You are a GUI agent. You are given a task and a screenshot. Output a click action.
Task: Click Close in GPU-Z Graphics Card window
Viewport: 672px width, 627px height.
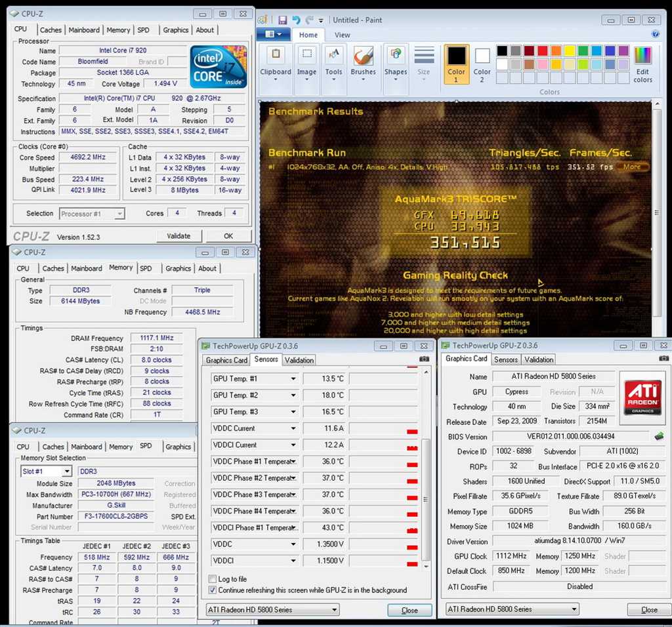pyautogui.click(x=649, y=609)
